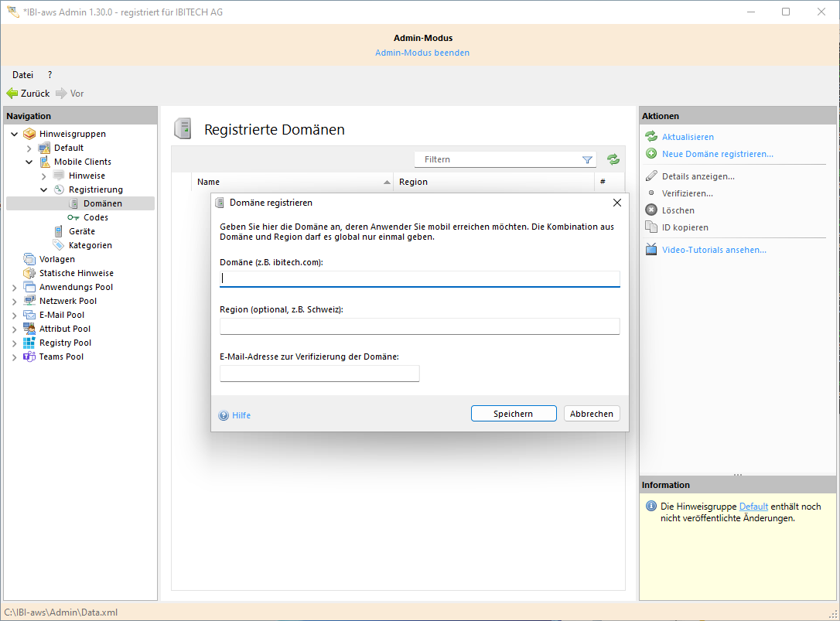The width and height of the screenshot is (840, 621).
Task: Expand the Netzwerk Pool node
Action: [x=13, y=300]
